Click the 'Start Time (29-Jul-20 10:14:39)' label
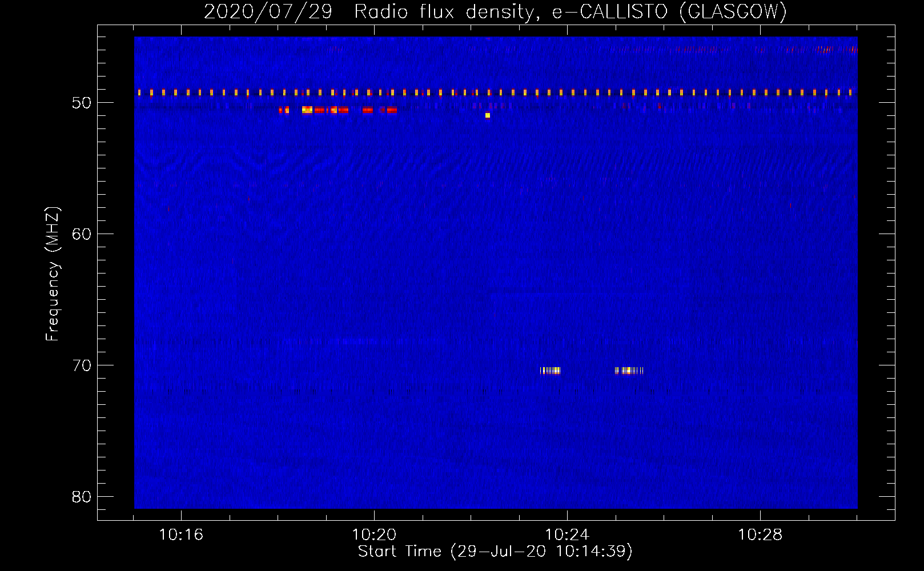This screenshot has height=571, width=924. (495, 552)
